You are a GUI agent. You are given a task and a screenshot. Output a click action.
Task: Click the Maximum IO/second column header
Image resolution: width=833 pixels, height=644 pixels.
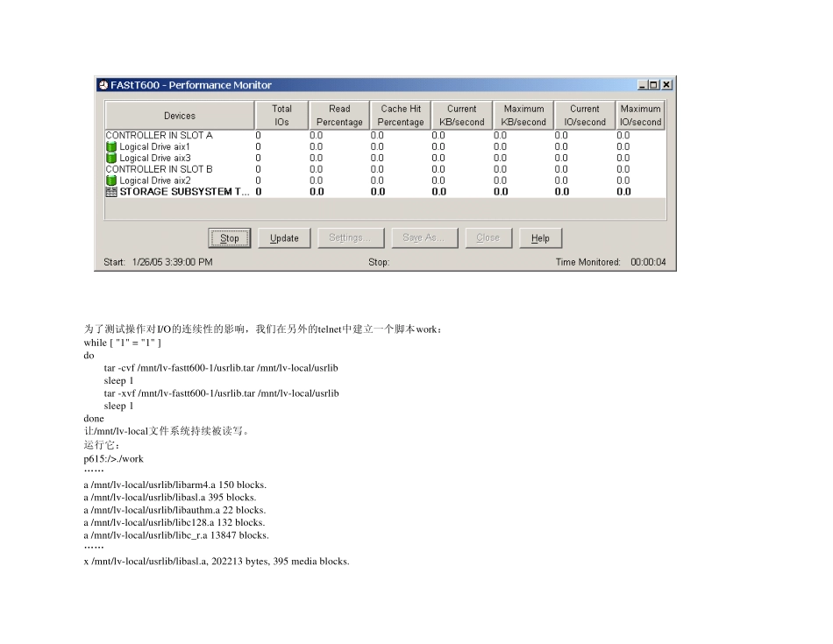click(x=640, y=115)
